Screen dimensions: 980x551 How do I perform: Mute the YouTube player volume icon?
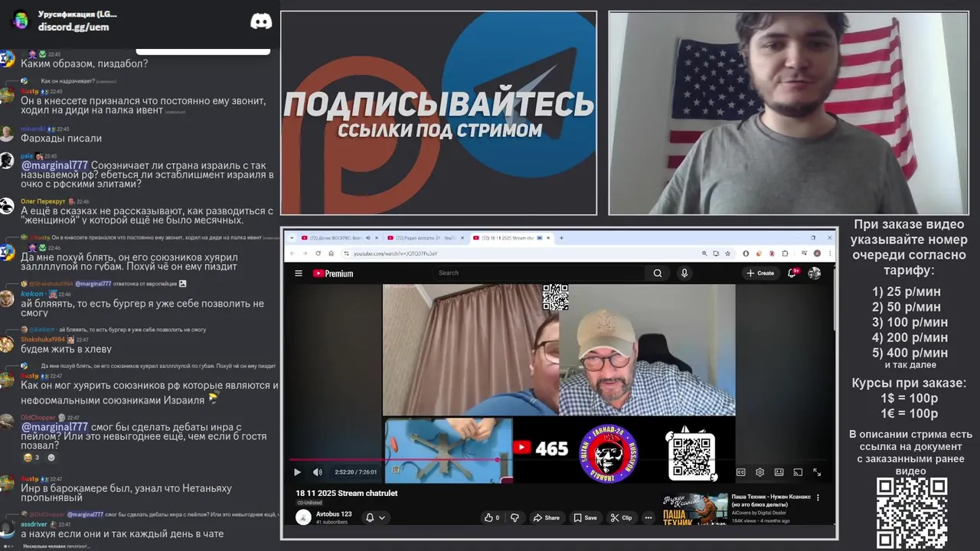pyautogui.click(x=318, y=472)
